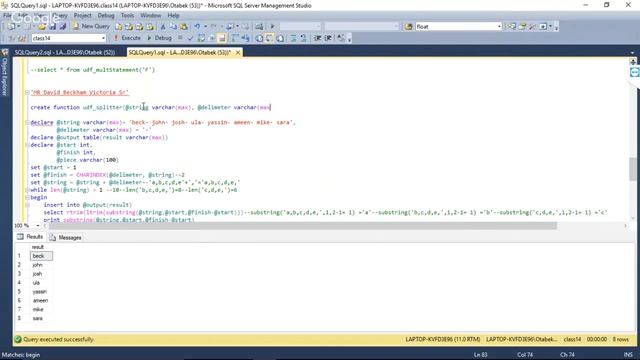Viewport: 640px width, 360px height.
Task: Click Uncomment Selected Lines icon
Action: [303, 38]
